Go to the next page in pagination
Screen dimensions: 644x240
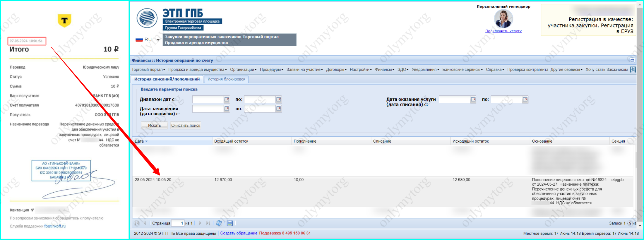pyautogui.click(x=200, y=223)
